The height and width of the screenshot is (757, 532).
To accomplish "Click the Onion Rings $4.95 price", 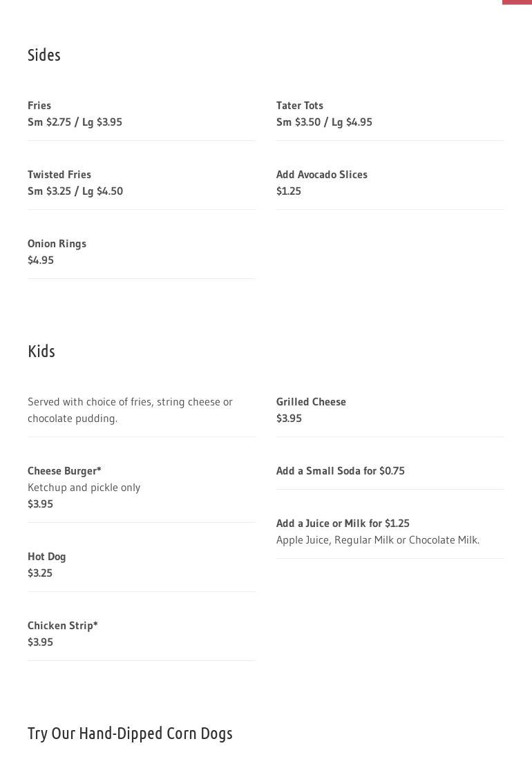I will pyautogui.click(x=41, y=260).
